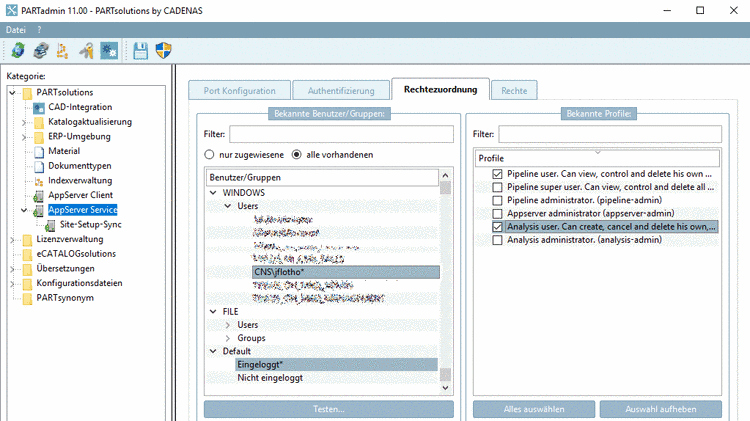Screen dimensions: 750x421
Task: Click the Profile column header
Action: click(597, 158)
